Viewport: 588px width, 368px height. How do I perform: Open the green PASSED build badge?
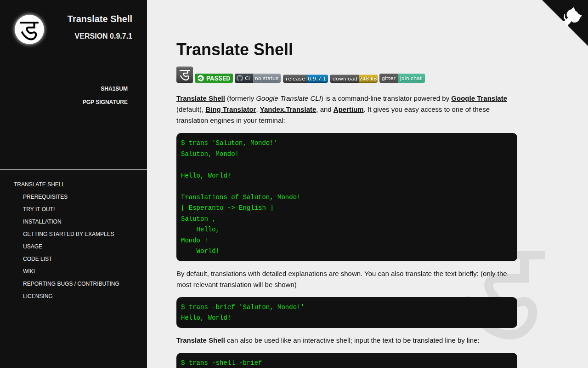[x=214, y=78]
